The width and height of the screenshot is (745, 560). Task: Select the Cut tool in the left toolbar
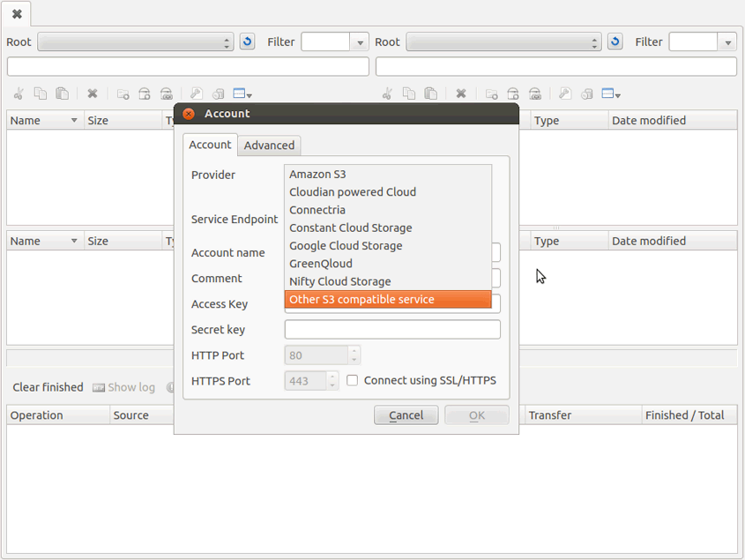tap(19, 93)
